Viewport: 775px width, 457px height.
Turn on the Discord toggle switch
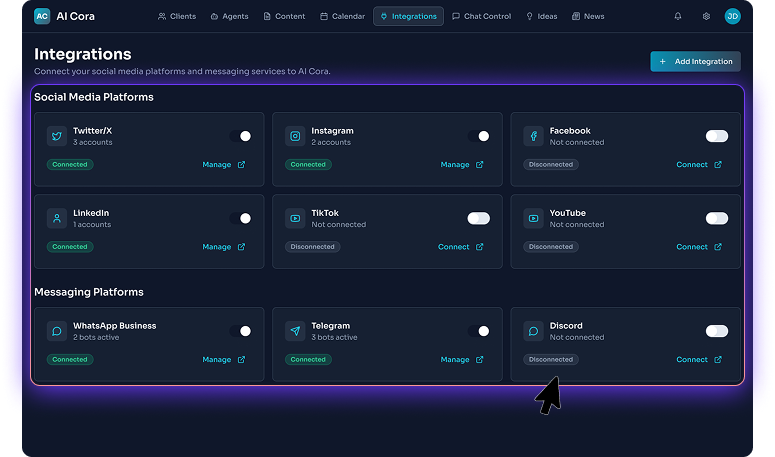point(716,331)
